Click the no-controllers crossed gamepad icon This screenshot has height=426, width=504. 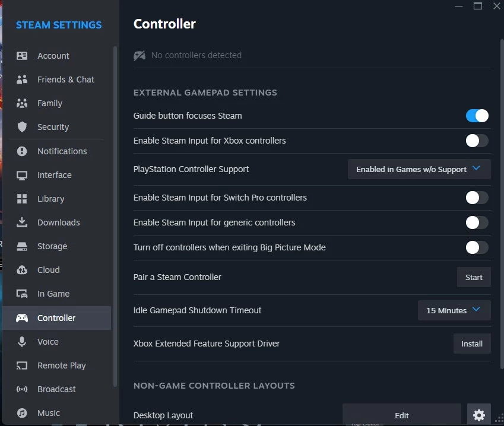pos(140,56)
